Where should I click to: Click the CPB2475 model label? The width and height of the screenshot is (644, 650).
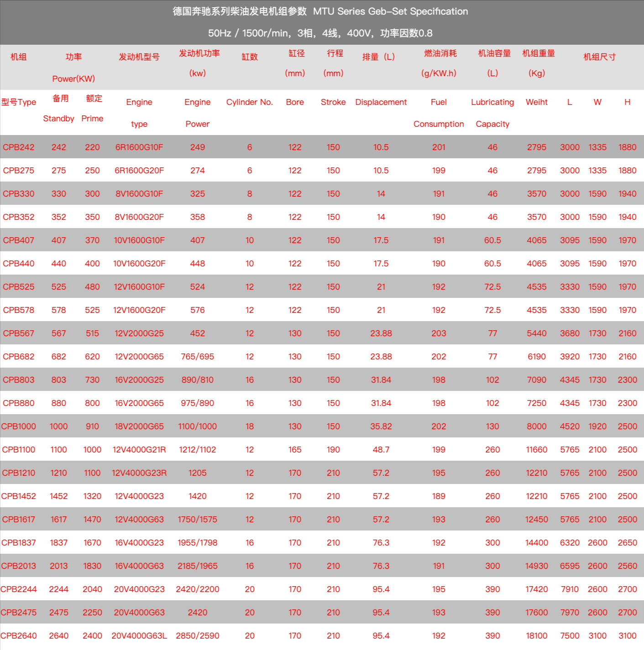pyautogui.click(x=19, y=613)
